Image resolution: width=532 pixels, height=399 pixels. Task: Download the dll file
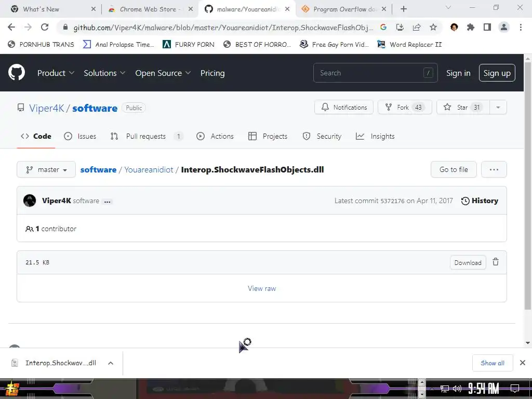coord(468,262)
